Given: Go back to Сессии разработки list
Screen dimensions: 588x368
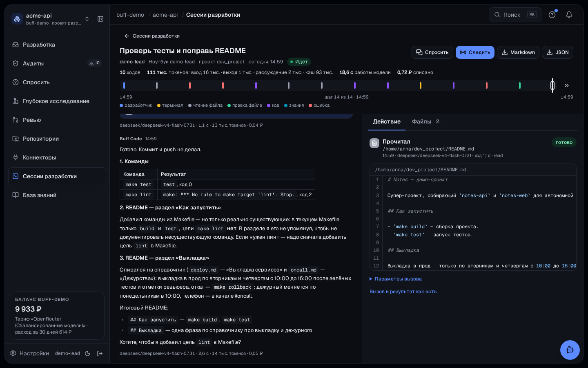Looking at the screenshot, I should coord(152,36).
